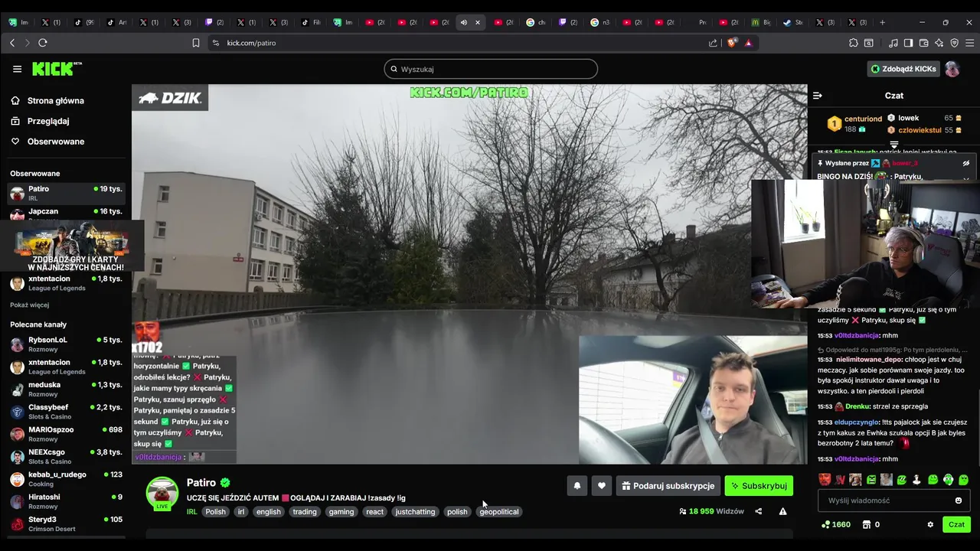Open Brave Leo AI sparkle icon

tap(939, 43)
